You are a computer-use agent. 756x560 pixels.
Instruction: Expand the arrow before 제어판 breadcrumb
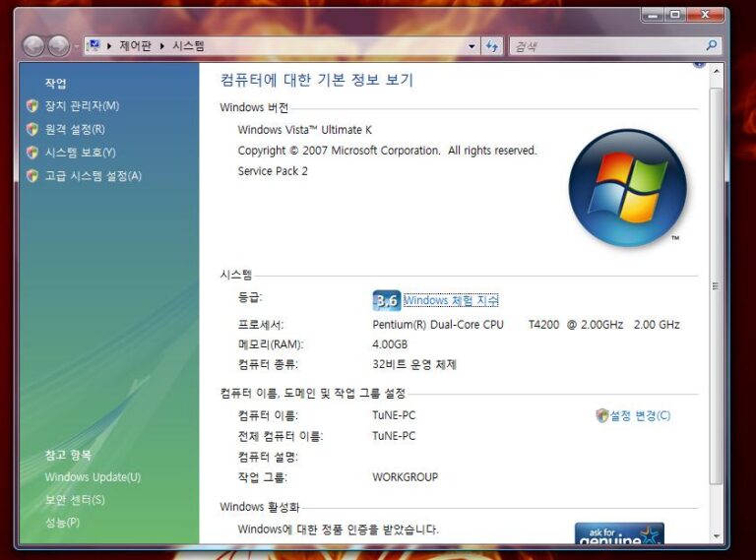coord(109,46)
